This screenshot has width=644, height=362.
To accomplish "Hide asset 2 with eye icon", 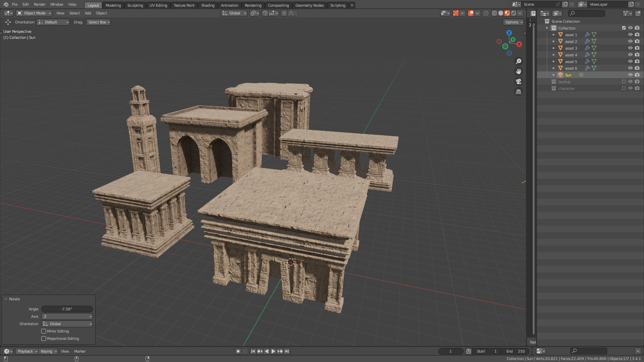I will 630,41.
